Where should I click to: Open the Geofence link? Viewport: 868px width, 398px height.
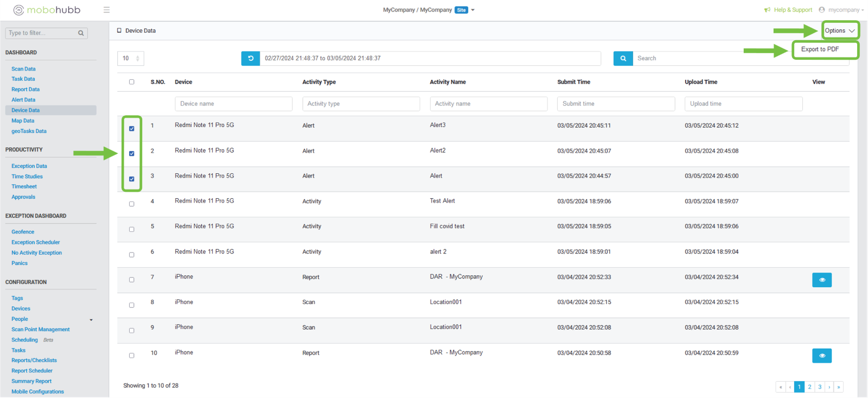23,232
